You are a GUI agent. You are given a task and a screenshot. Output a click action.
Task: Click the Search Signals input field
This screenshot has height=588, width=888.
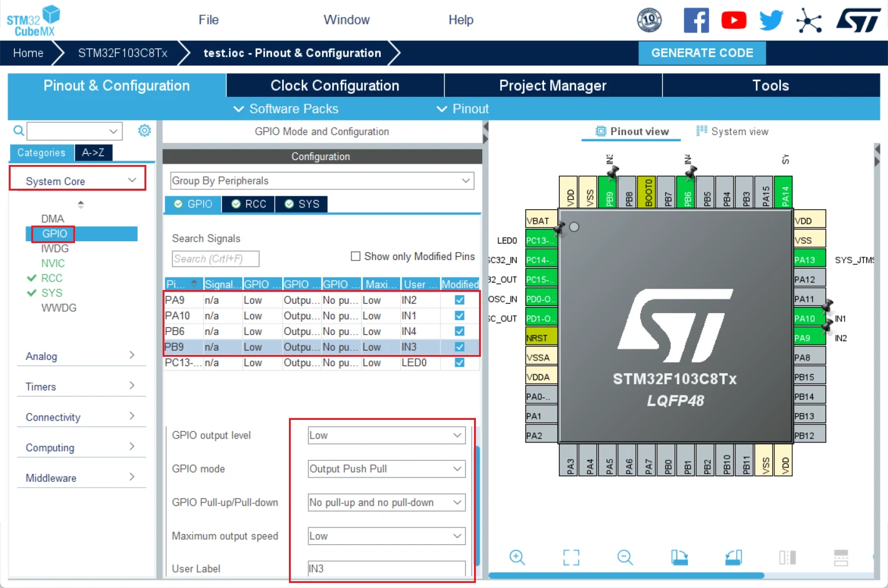tap(215, 259)
